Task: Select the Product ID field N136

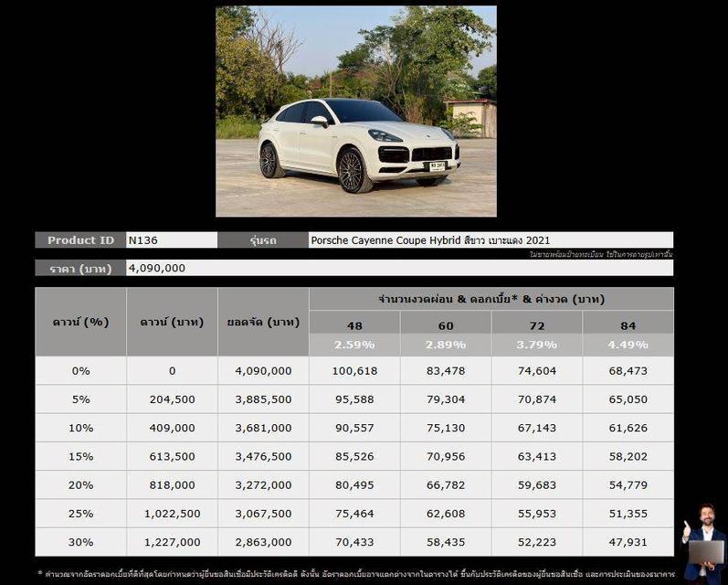Action: (172, 240)
